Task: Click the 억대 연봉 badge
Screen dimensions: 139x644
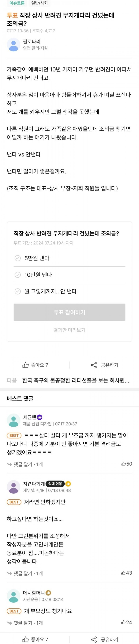Action: pyautogui.click(x=55, y=484)
